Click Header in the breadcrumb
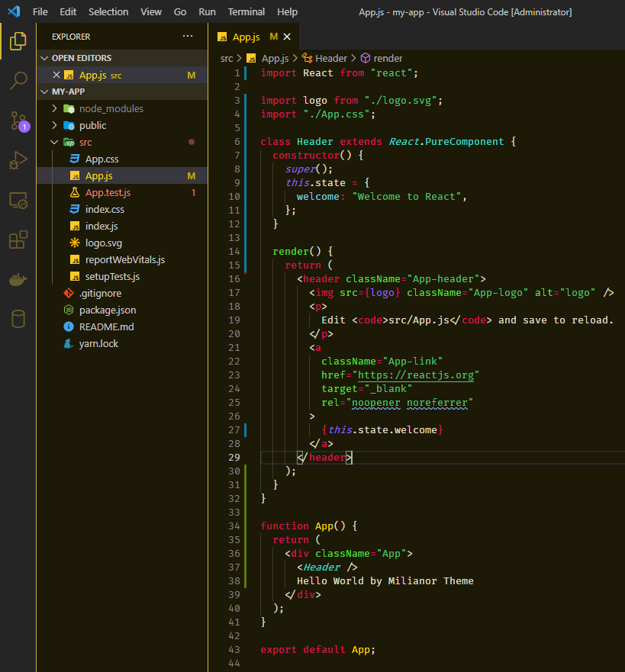This screenshot has height=672, width=625. [331, 58]
